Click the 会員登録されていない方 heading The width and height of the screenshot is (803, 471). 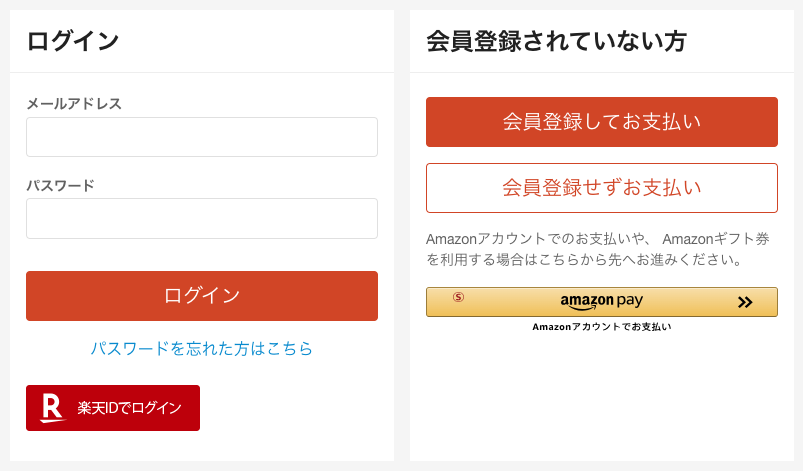tap(556, 41)
